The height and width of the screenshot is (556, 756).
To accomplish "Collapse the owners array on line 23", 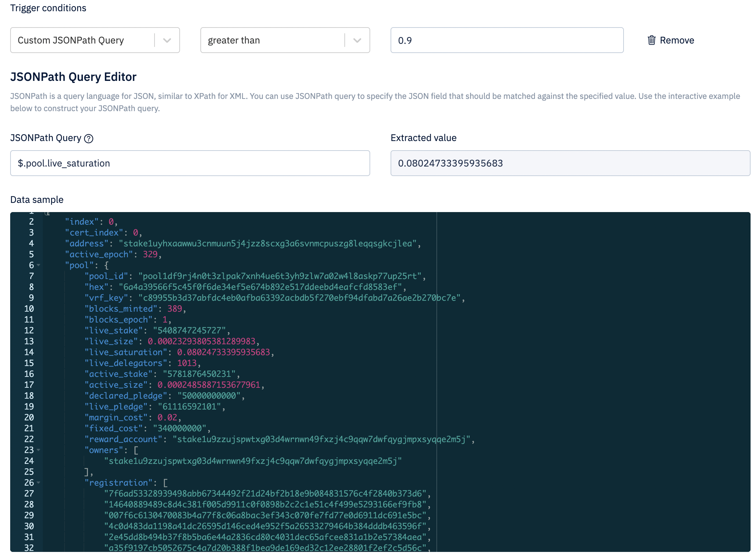I will [x=38, y=450].
